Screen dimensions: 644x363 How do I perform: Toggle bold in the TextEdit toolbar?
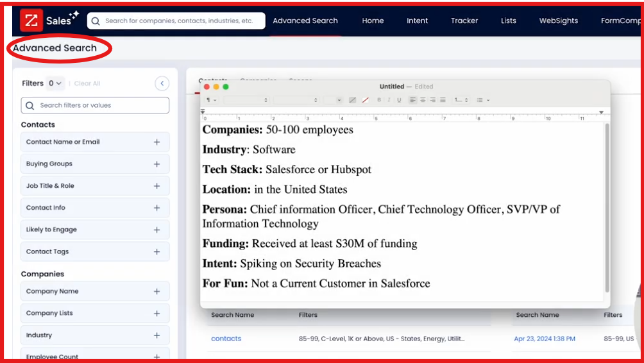pyautogui.click(x=378, y=100)
